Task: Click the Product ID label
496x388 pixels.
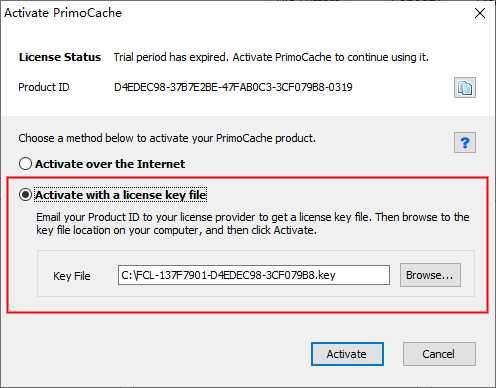Action: (x=44, y=87)
